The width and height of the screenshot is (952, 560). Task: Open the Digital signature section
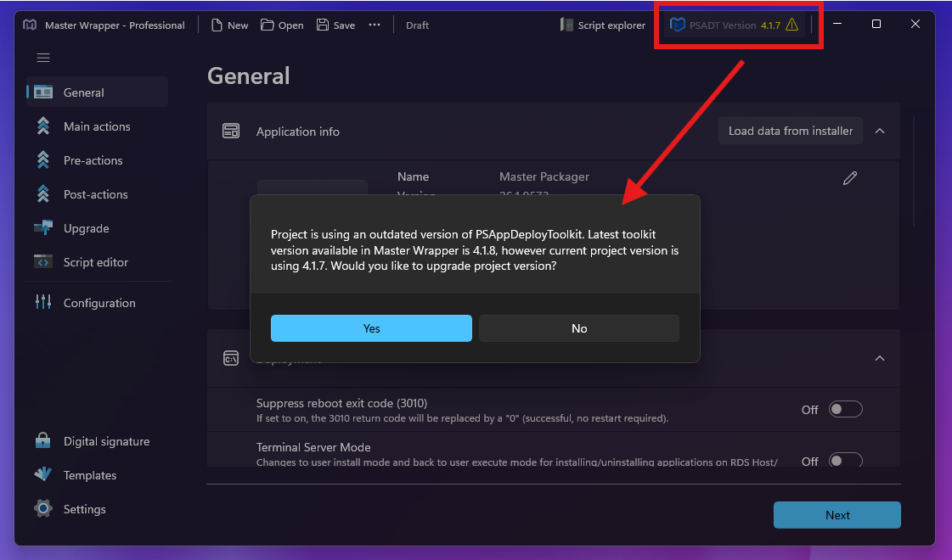pyautogui.click(x=106, y=440)
